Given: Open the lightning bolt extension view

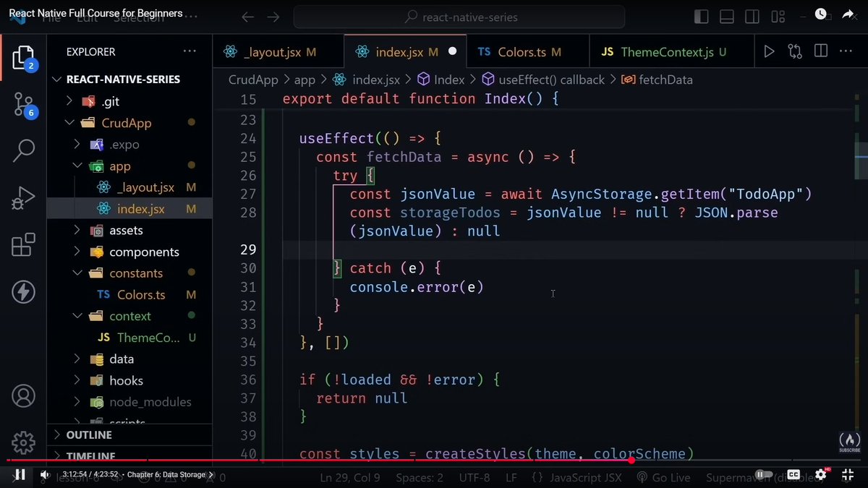Looking at the screenshot, I should (23, 291).
